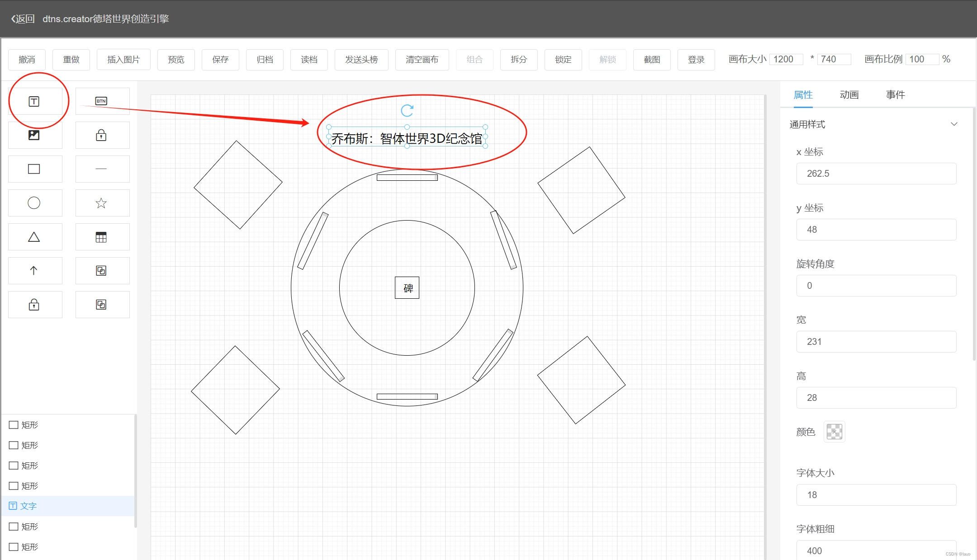Click the y 坐标 field 48
This screenshot has height=560, width=977.
[877, 230]
